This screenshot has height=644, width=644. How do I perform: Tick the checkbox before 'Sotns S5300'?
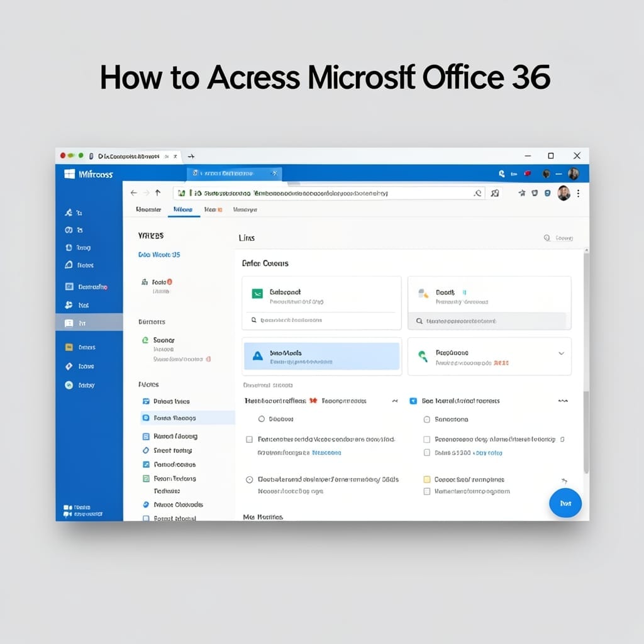pos(427,453)
